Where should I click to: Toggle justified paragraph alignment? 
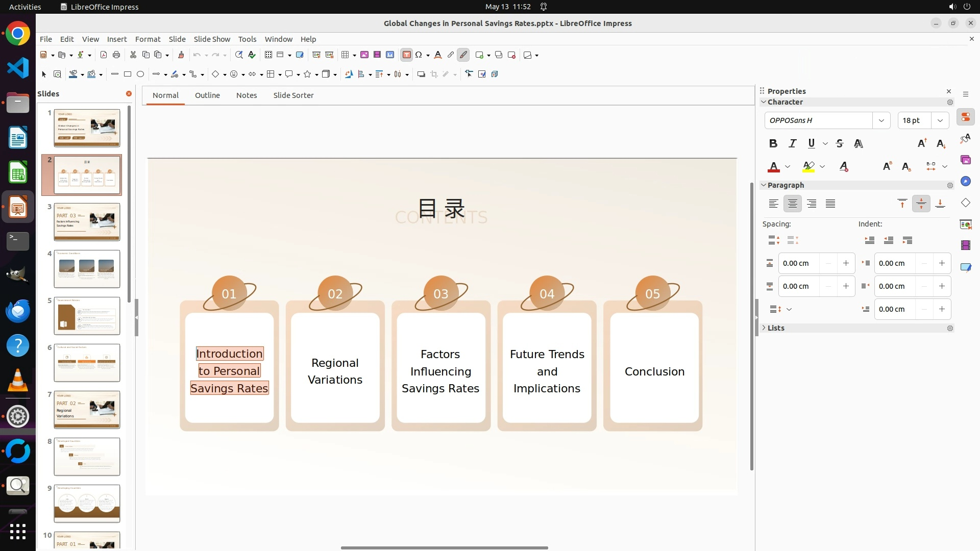pyautogui.click(x=830, y=204)
